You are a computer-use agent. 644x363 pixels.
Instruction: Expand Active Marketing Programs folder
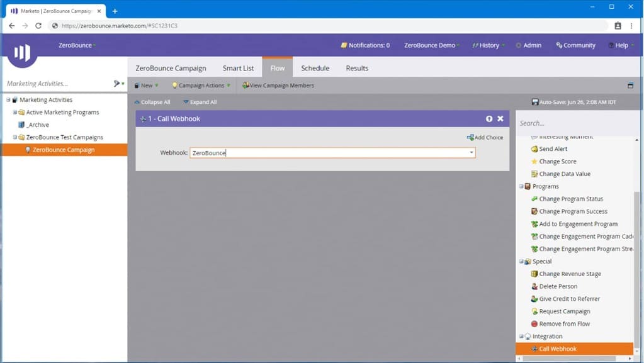14,112
